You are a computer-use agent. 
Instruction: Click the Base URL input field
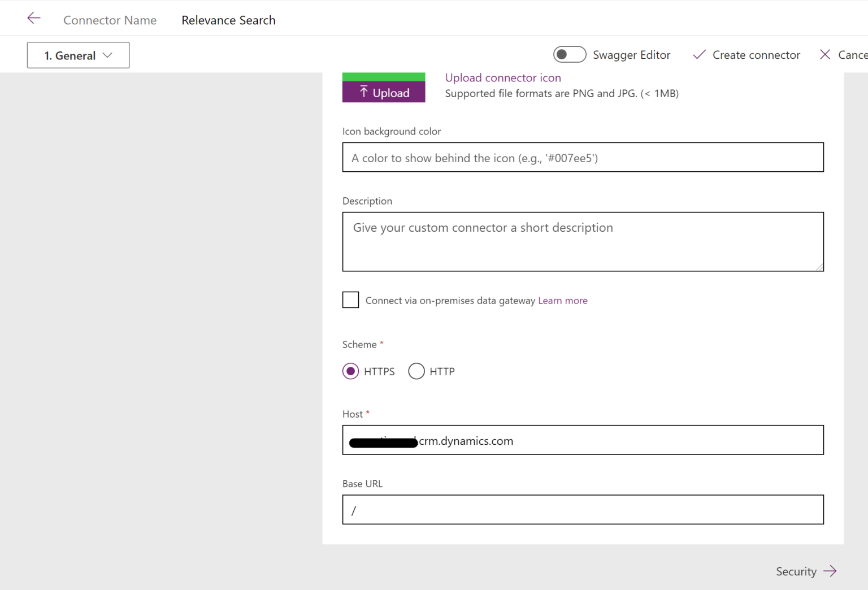(583, 509)
